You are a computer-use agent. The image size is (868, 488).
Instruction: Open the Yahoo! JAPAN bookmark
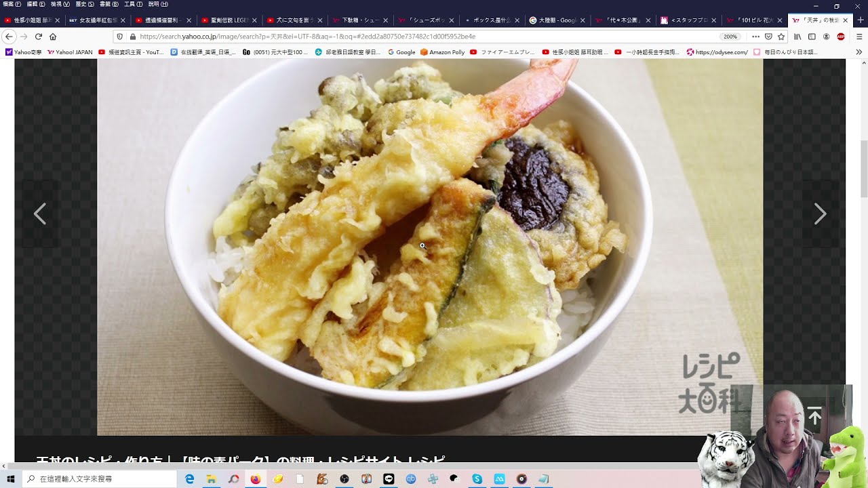point(70,52)
